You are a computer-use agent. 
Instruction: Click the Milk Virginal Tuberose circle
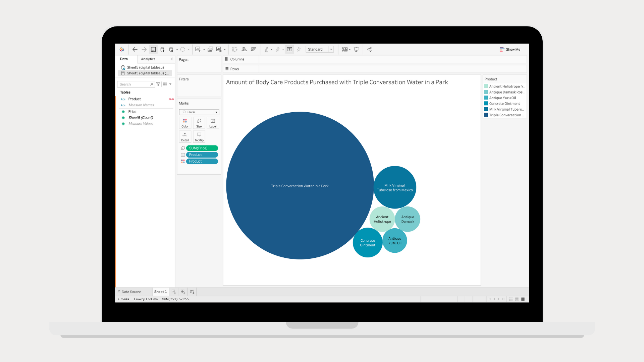coord(395,187)
